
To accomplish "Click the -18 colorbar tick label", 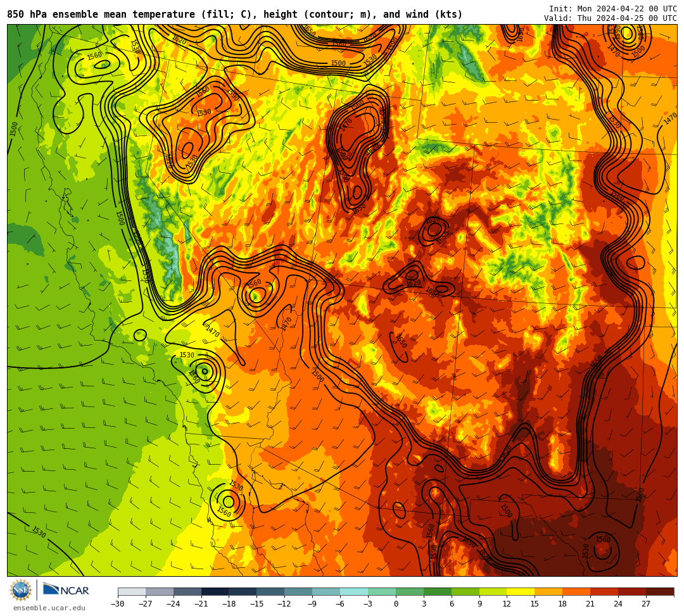I will pos(229,604).
